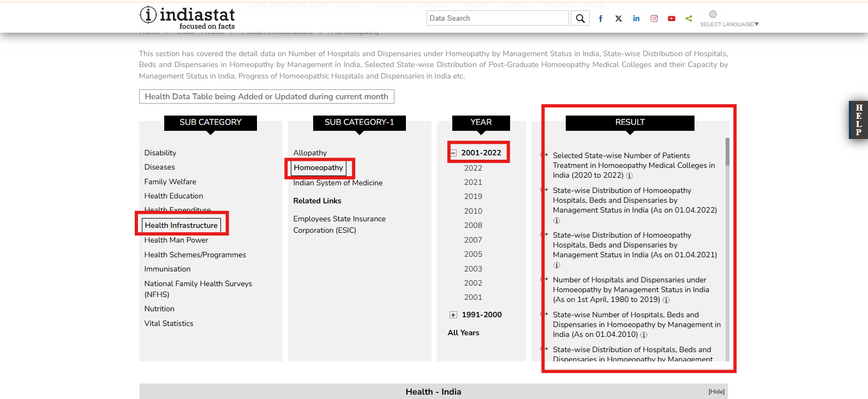The width and height of the screenshot is (868, 399).
Task: Open the Instagram icon
Action: pos(654,19)
